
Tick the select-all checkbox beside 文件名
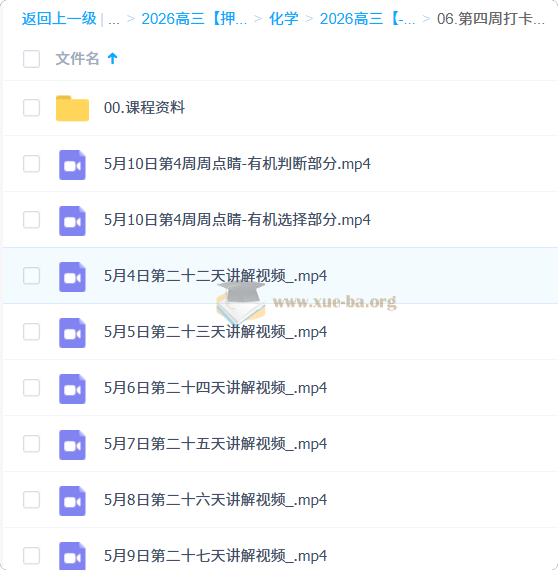[x=32, y=59]
